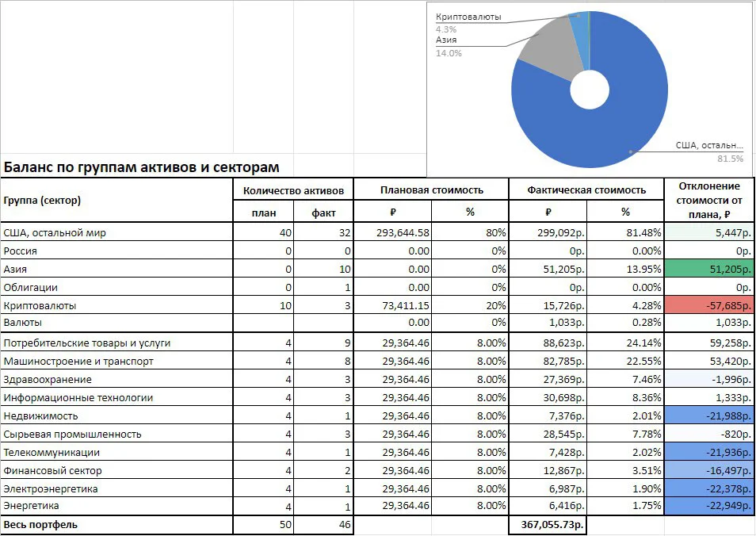Click the red -57,685р. deviation cell
Image resolution: width=756 pixels, height=536 pixels.
pyautogui.click(x=709, y=305)
